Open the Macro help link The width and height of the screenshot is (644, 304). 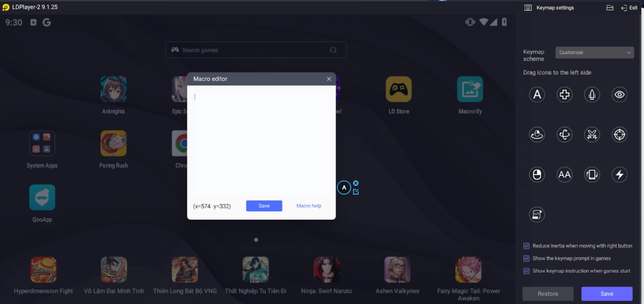[x=309, y=206]
